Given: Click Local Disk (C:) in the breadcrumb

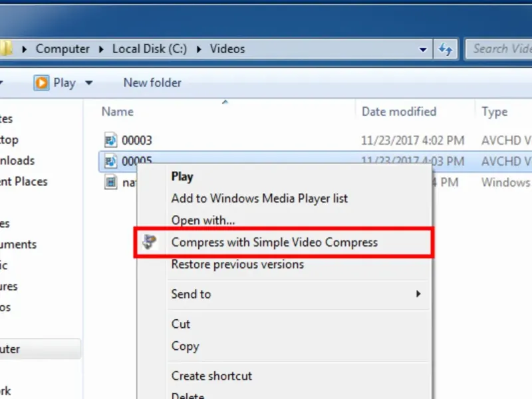Looking at the screenshot, I should click(x=150, y=49).
